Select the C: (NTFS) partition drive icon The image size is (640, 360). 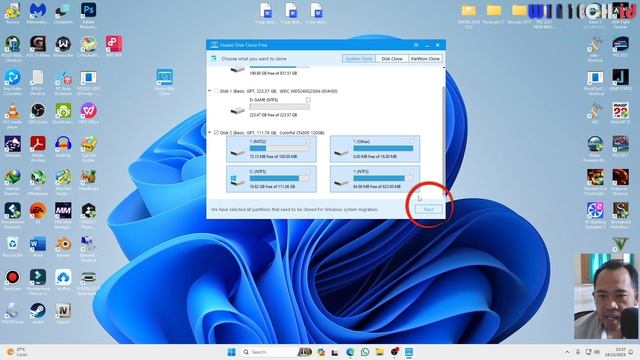237,181
